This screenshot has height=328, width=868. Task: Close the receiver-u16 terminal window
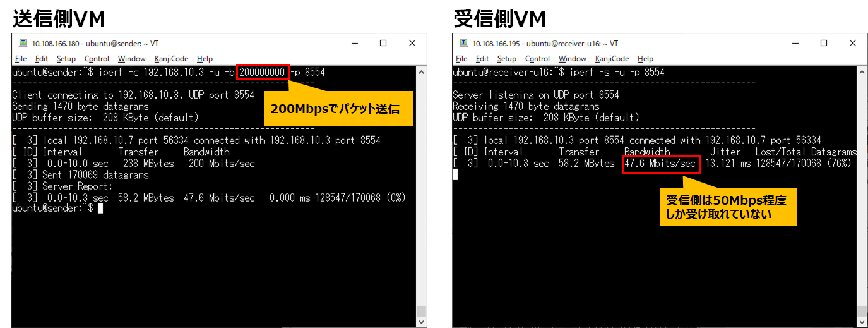[853, 43]
